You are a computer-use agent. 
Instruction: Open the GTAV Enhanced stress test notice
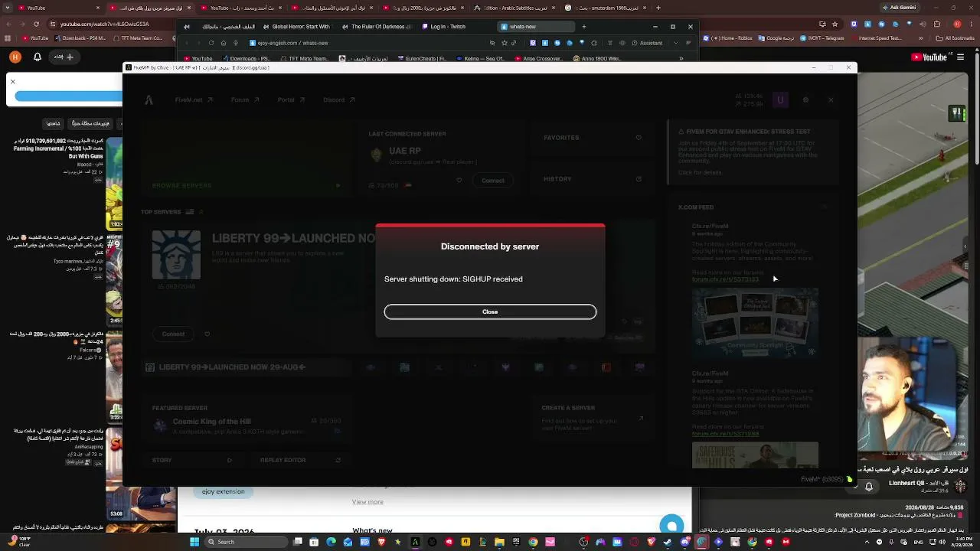pos(753,153)
